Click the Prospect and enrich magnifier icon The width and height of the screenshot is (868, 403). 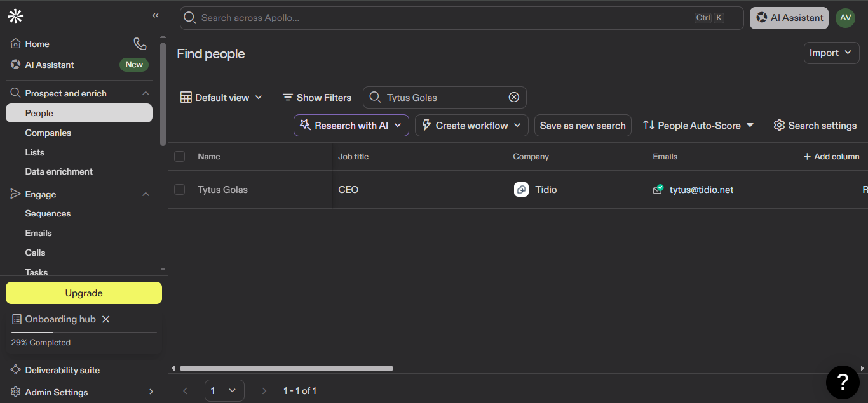click(x=16, y=93)
